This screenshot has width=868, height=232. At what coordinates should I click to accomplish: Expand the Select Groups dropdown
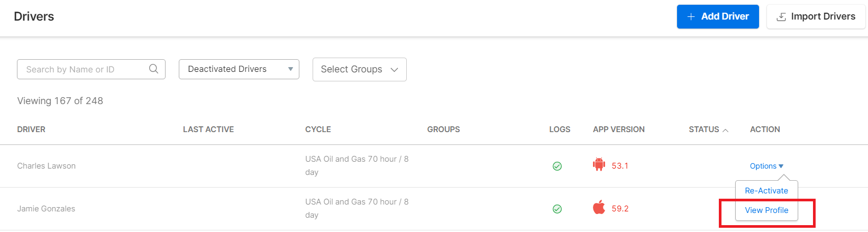tap(360, 70)
